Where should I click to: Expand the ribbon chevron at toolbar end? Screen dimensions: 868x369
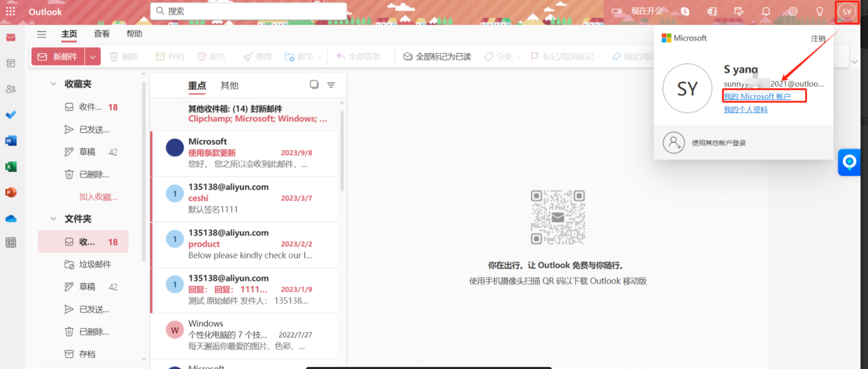pyautogui.click(x=854, y=62)
